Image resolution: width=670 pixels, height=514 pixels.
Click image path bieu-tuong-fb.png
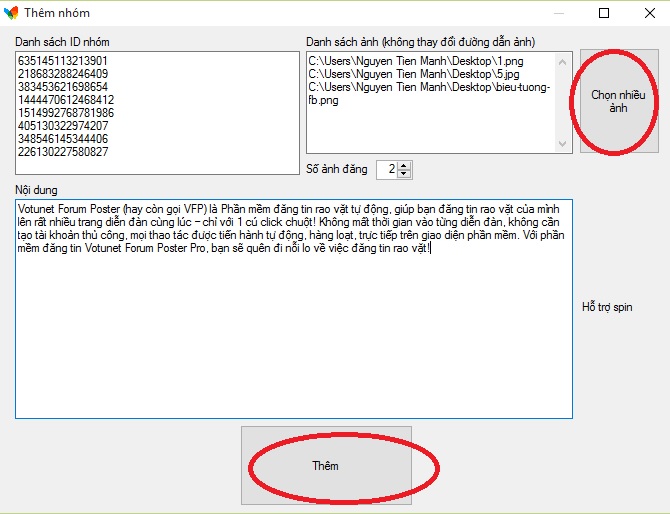click(x=429, y=94)
